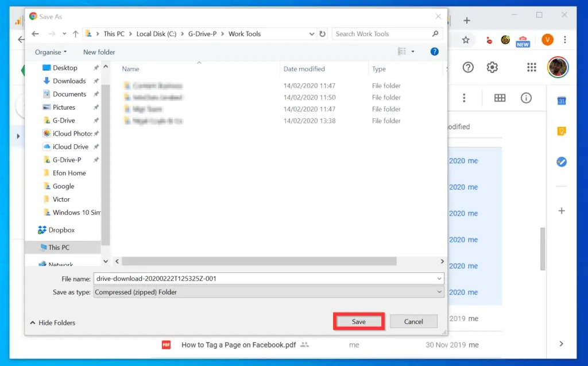
Task: Click the PDF icon beside the Facebook file
Action: pyautogui.click(x=165, y=345)
